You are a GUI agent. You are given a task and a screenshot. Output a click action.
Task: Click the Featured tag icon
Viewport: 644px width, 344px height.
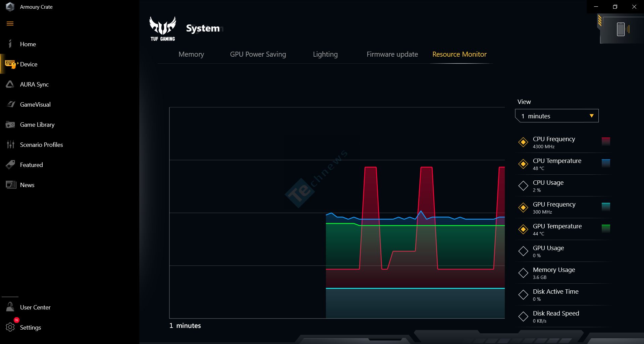pos(10,165)
